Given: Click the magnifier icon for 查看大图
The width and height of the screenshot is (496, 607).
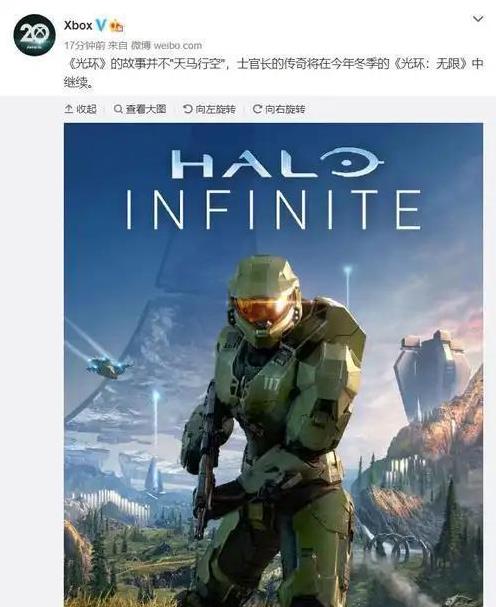Looking at the screenshot, I should [118, 109].
